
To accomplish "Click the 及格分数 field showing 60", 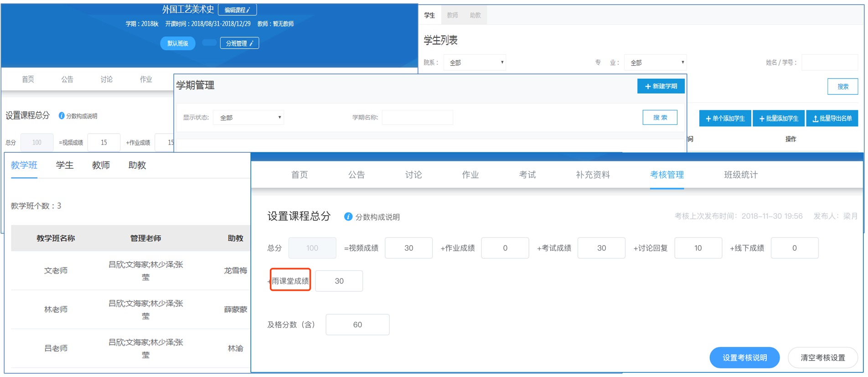I will click(x=357, y=325).
